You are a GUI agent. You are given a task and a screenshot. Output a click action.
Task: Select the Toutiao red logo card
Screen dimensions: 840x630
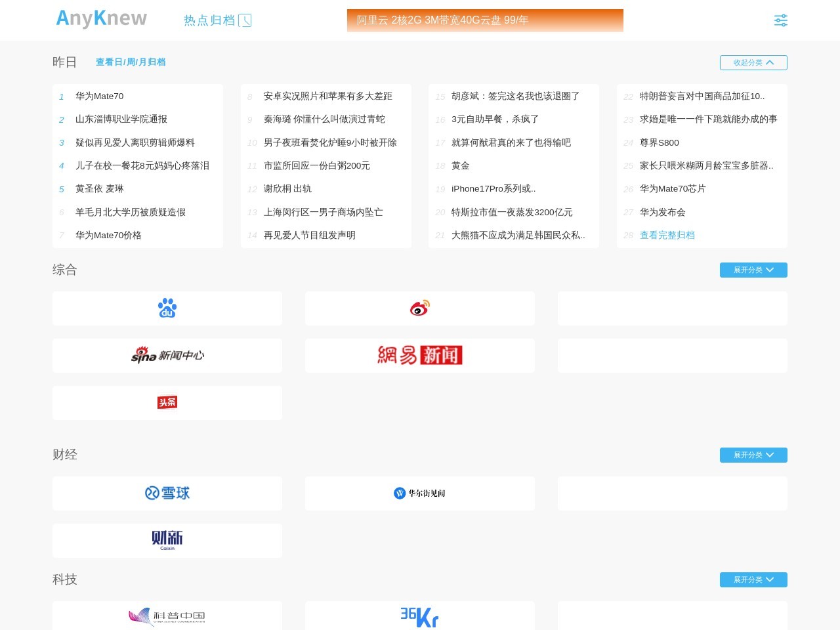click(167, 403)
